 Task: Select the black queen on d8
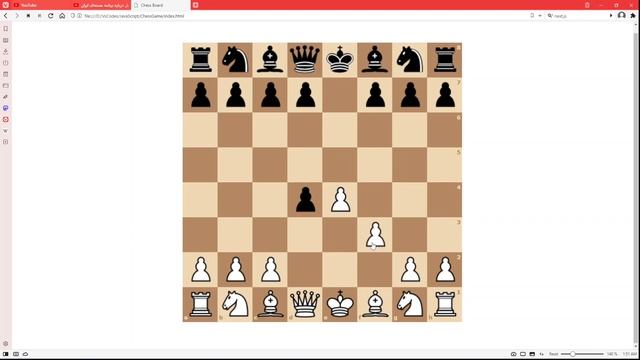(305, 60)
